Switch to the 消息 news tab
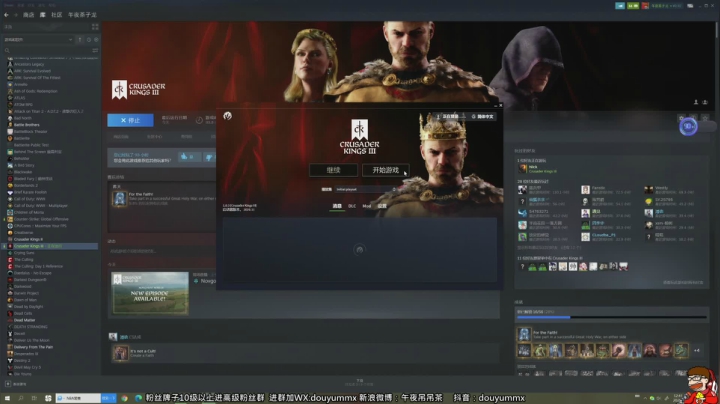The width and height of the screenshot is (720, 404). (x=337, y=206)
